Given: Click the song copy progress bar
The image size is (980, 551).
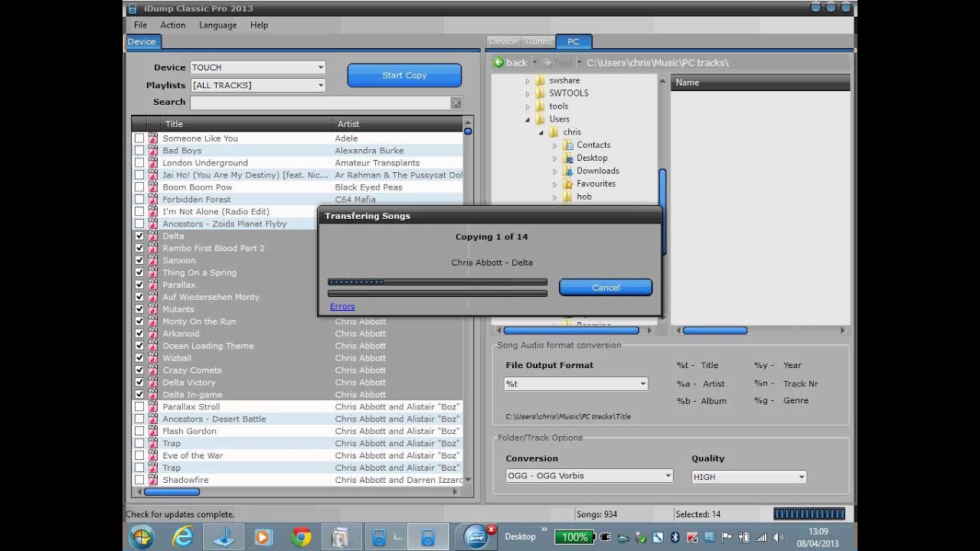Looking at the screenshot, I should point(437,282).
